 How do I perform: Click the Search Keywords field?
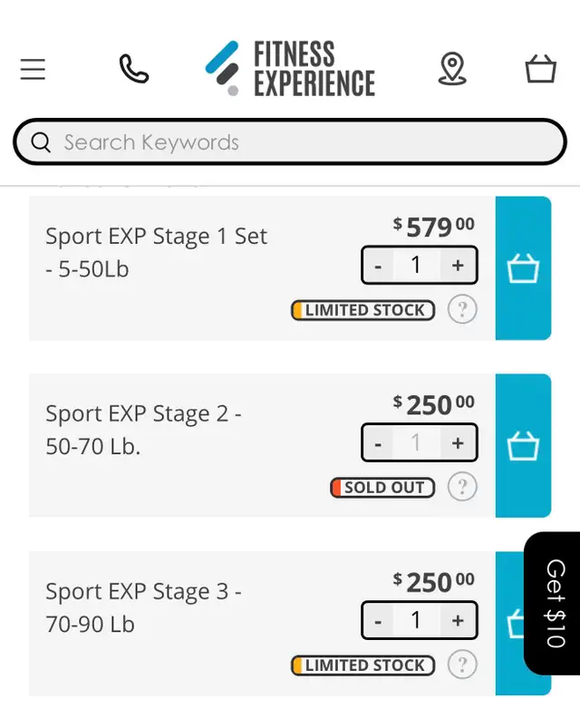(x=290, y=142)
